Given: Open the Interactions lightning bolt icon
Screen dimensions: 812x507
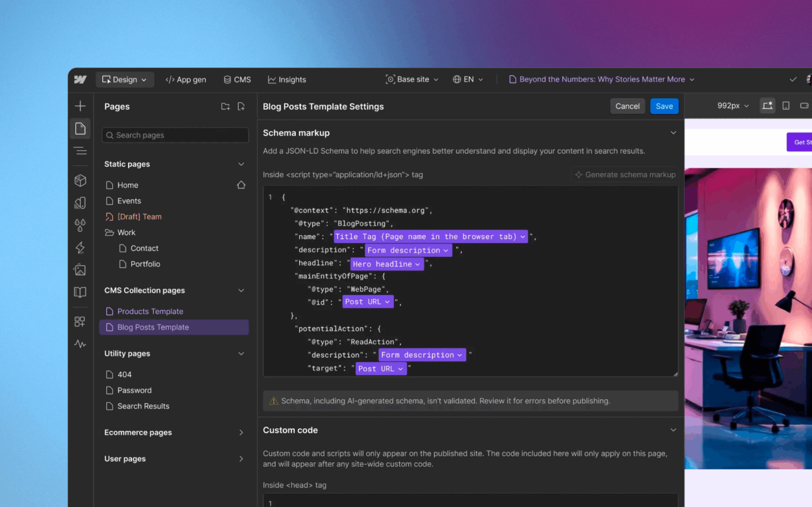Looking at the screenshot, I should pyautogui.click(x=80, y=248).
